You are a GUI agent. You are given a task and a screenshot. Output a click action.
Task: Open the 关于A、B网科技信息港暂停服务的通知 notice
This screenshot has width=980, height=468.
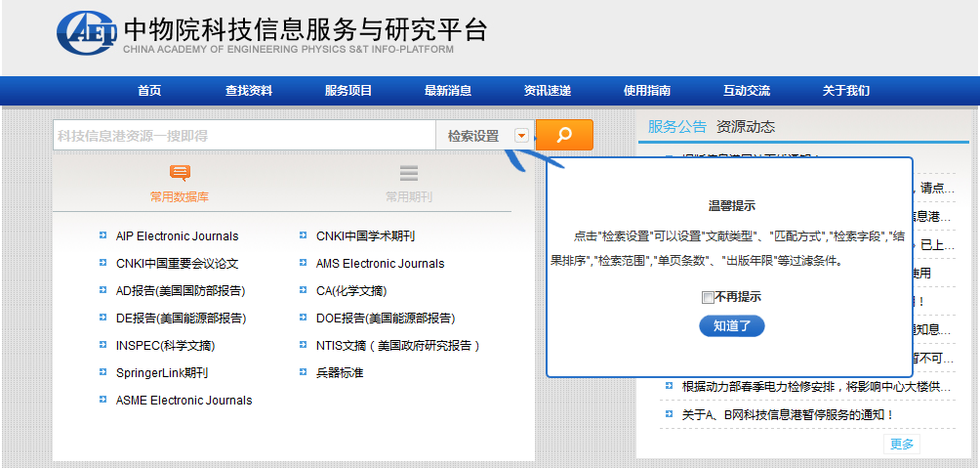tap(788, 414)
